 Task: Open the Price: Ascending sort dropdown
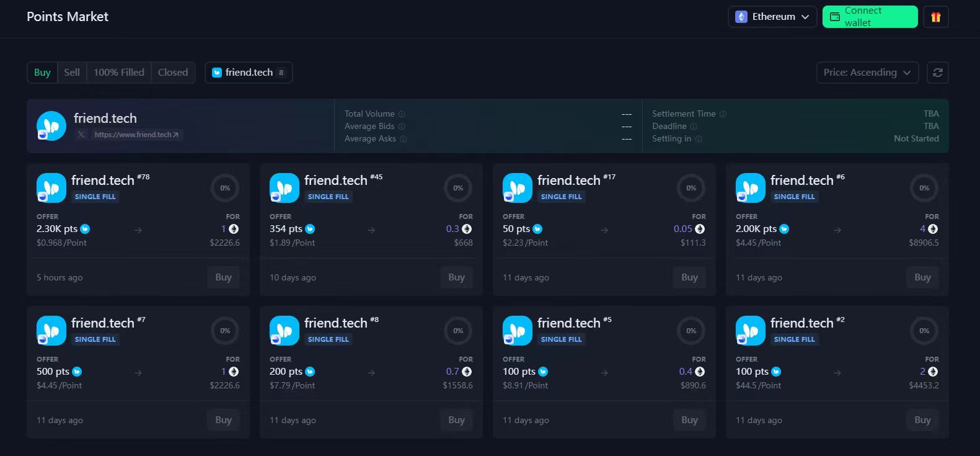tap(867, 73)
